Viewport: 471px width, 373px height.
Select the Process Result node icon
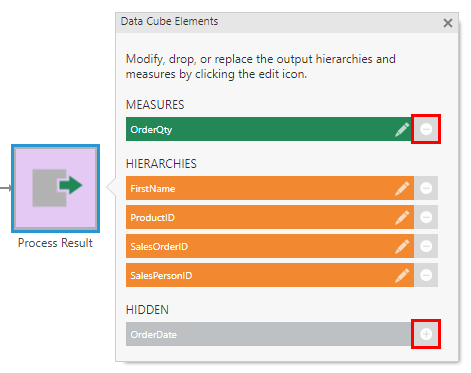point(55,188)
